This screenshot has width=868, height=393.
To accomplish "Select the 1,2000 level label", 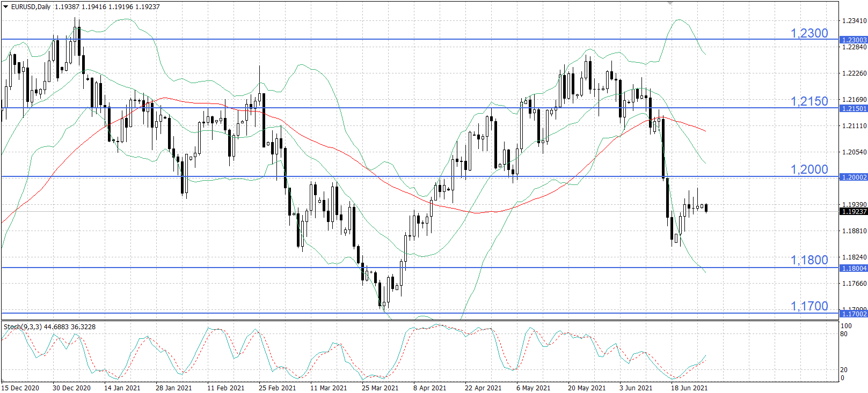I will click(809, 169).
